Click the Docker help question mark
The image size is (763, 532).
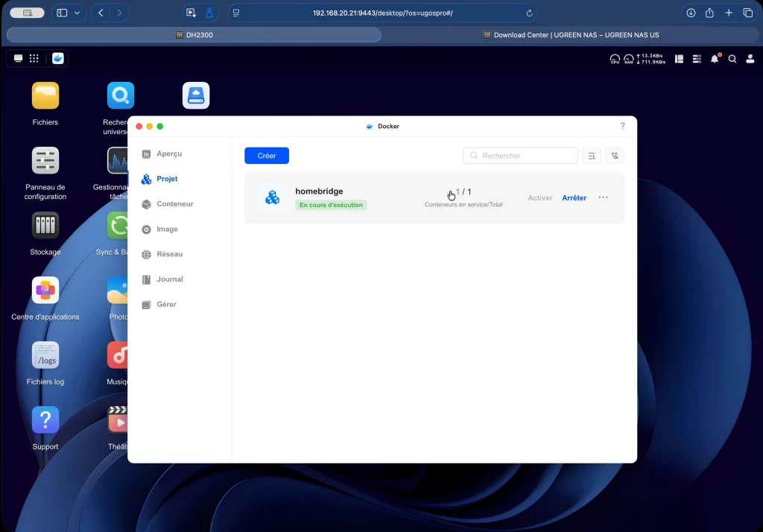pos(622,127)
